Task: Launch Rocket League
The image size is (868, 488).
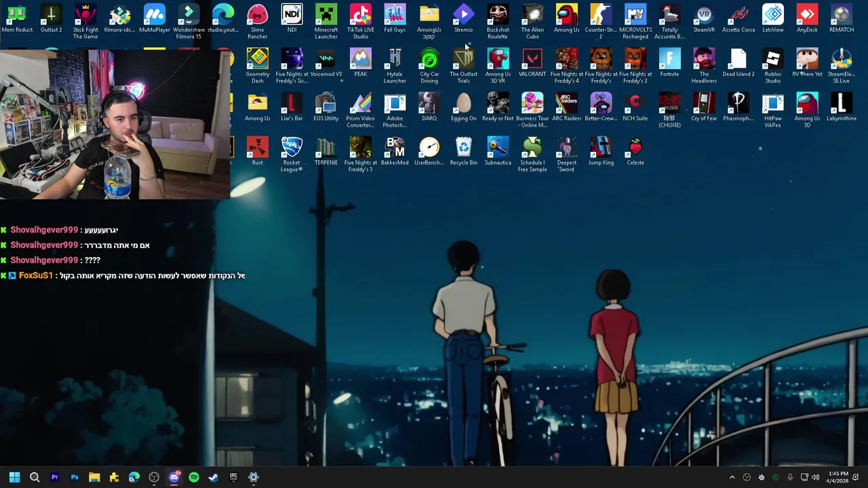Action: (292, 154)
